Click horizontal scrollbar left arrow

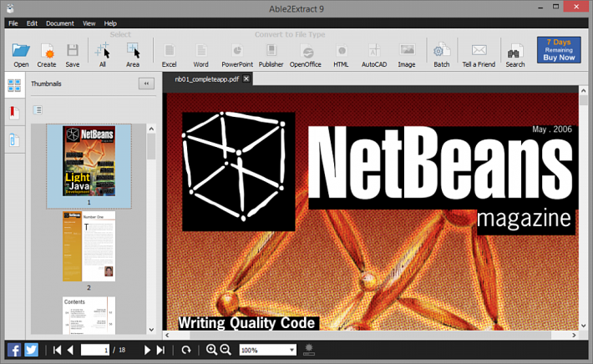(x=167, y=335)
